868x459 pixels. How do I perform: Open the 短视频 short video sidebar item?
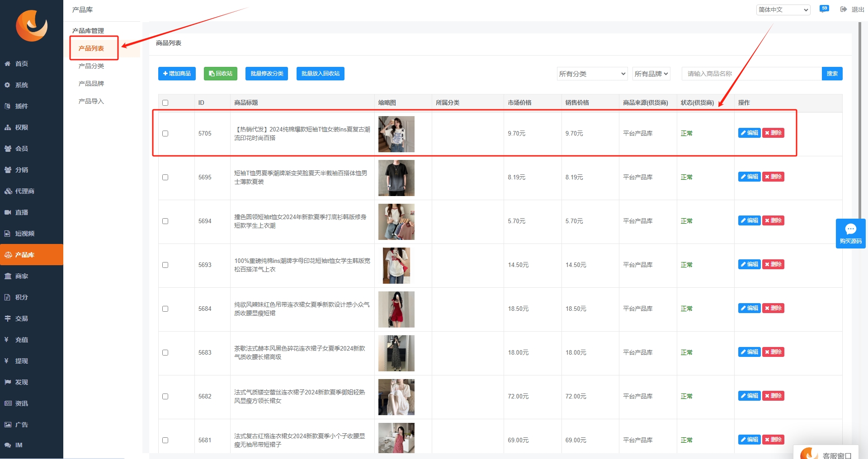32,234
